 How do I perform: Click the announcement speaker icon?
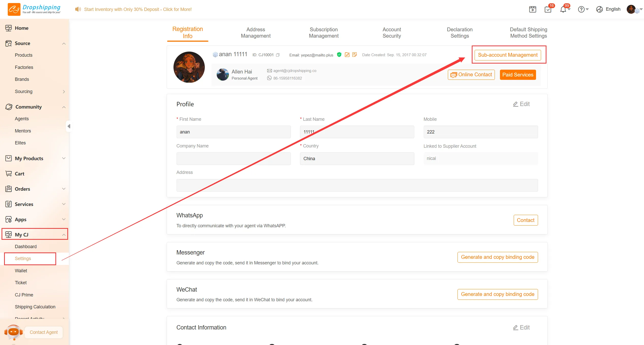[x=78, y=9]
